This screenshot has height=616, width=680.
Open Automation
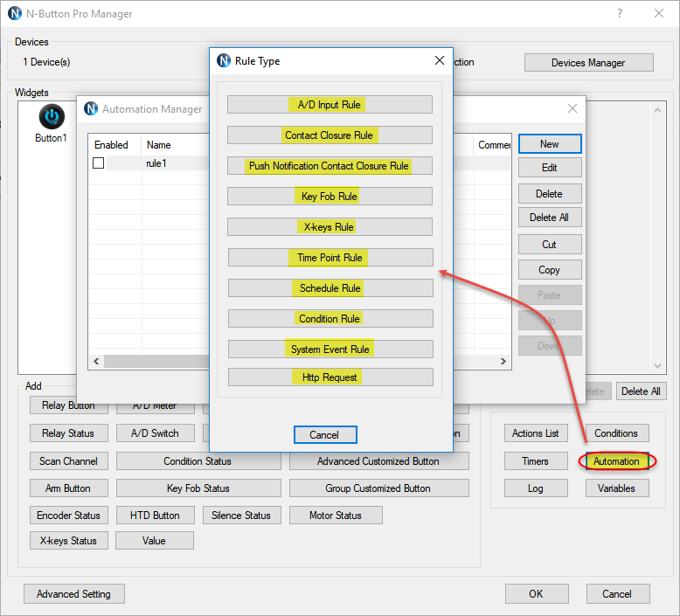point(617,461)
